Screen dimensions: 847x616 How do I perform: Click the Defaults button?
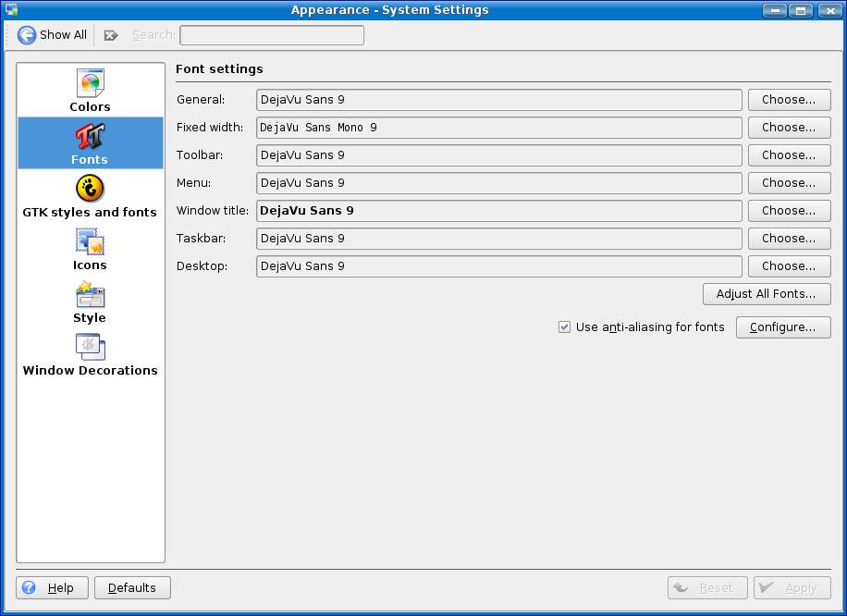(x=132, y=588)
